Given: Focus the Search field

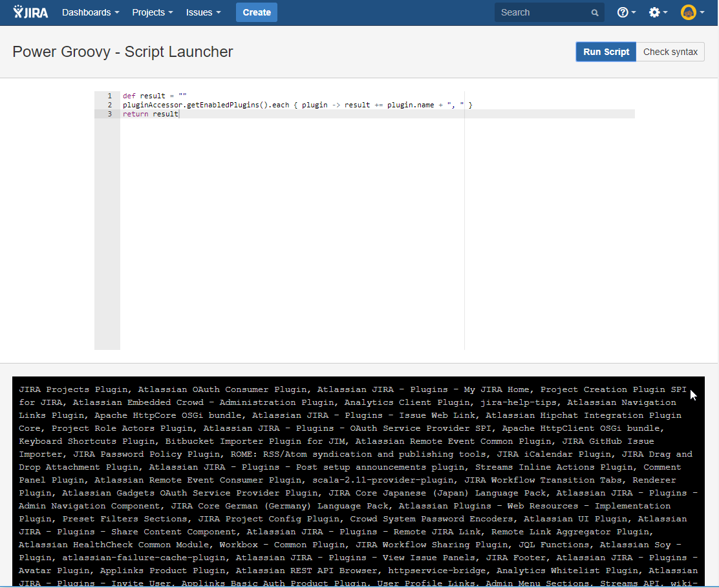Looking at the screenshot, I should click(549, 12).
